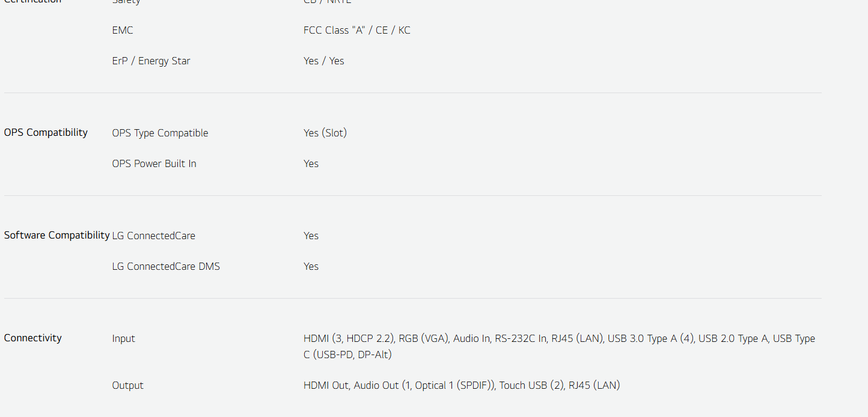
Task: Click the "C (USB-PD, DP-Alt)" text line
Action: click(347, 355)
